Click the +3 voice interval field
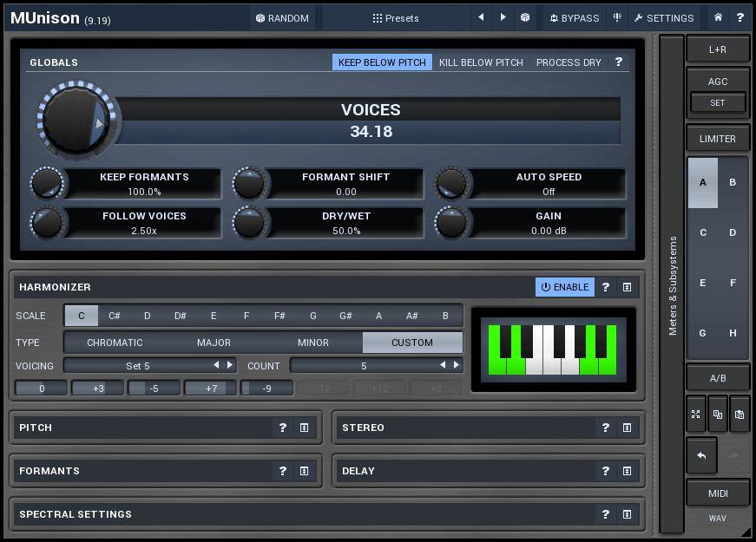 click(98, 389)
